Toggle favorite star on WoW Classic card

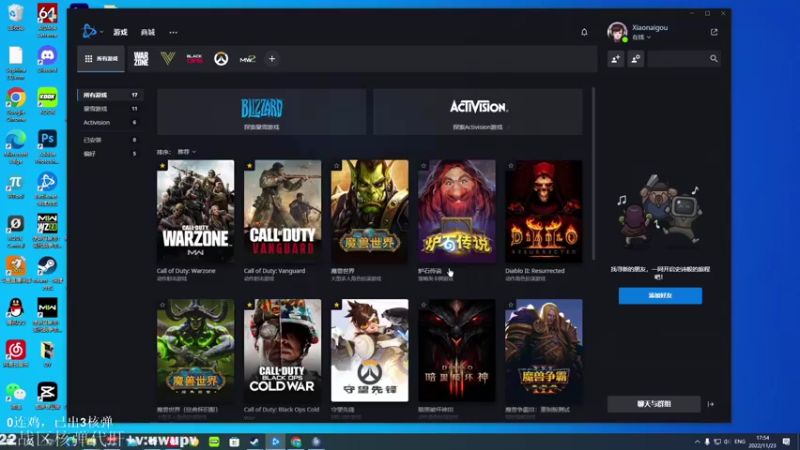162,305
